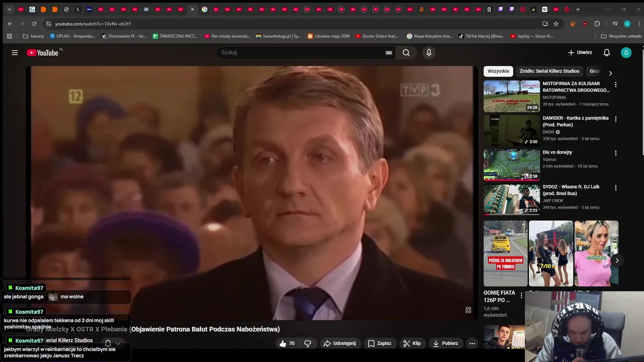The image size is (644, 362).
Task: Open Chrome profile avatar in toolbar
Action: [x=627, y=24]
